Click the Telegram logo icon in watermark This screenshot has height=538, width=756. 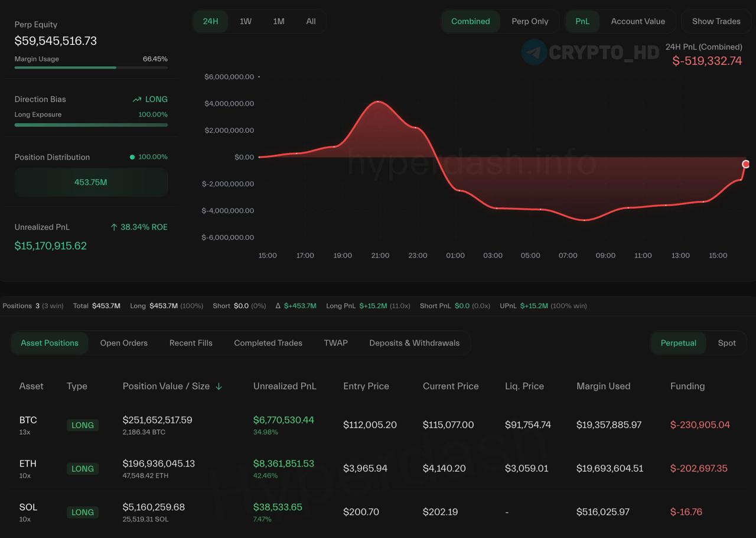coord(534,52)
